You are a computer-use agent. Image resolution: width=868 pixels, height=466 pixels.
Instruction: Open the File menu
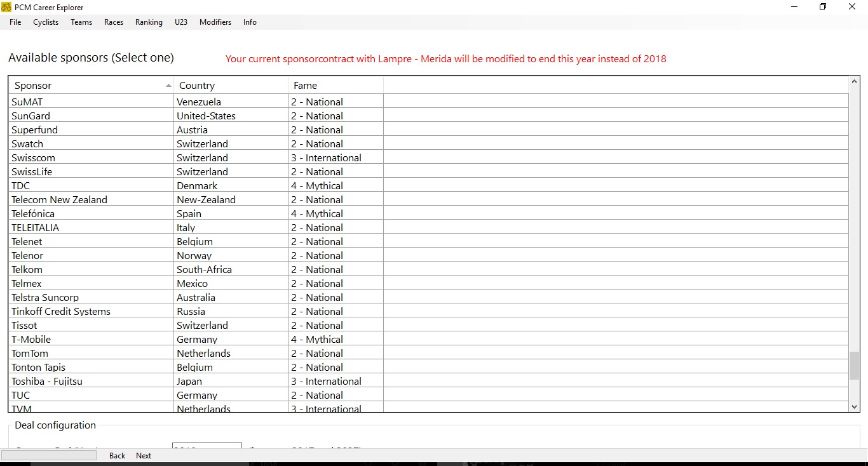[x=15, y=22]
